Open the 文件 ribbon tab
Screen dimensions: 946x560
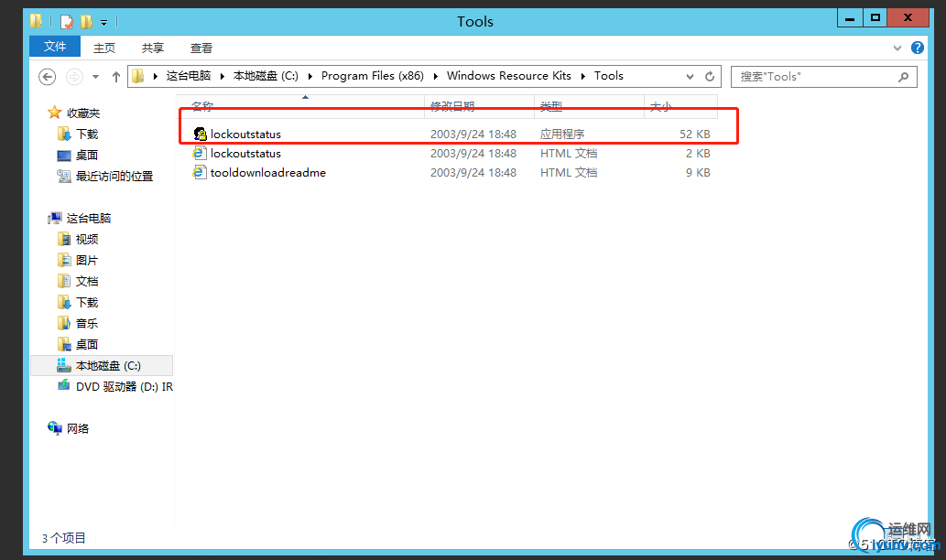click(55, 47)
